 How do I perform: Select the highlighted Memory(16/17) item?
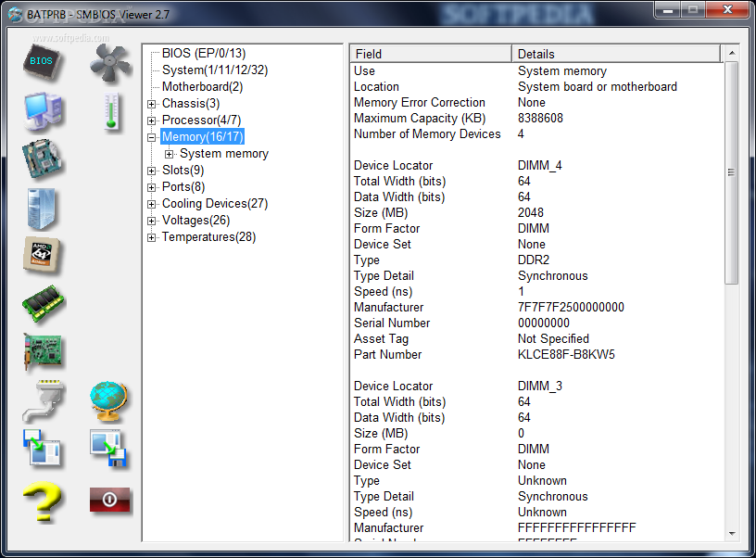[202, 137]
